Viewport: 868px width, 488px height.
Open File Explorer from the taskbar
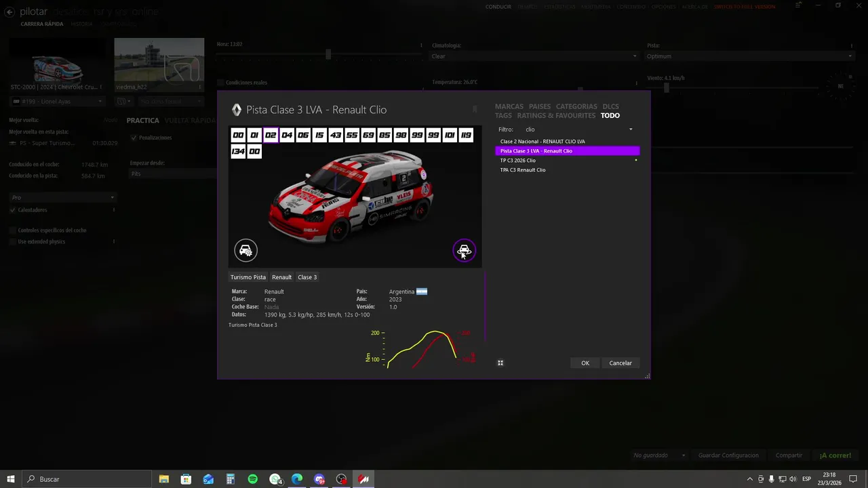pyautogui.click(x=164, y=479)
